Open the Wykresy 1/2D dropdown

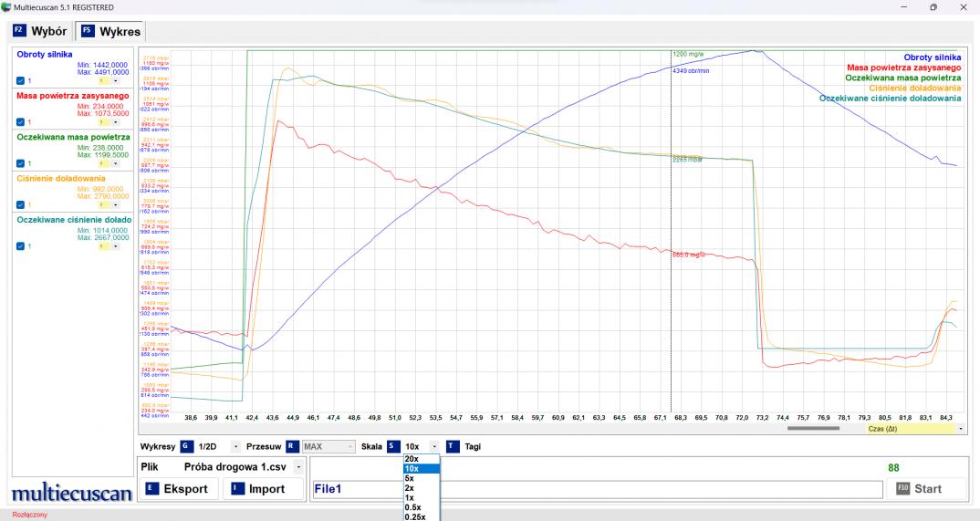click(x=235, y=447)
